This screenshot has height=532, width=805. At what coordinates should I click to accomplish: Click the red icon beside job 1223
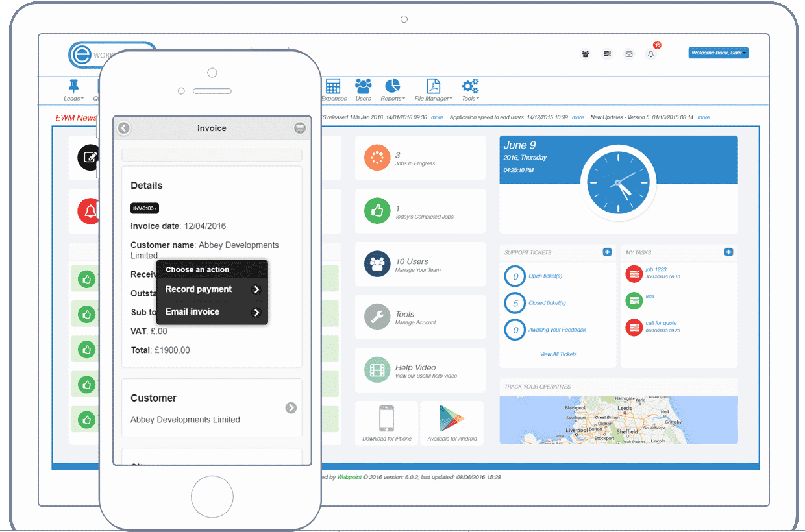coord(633,274)
